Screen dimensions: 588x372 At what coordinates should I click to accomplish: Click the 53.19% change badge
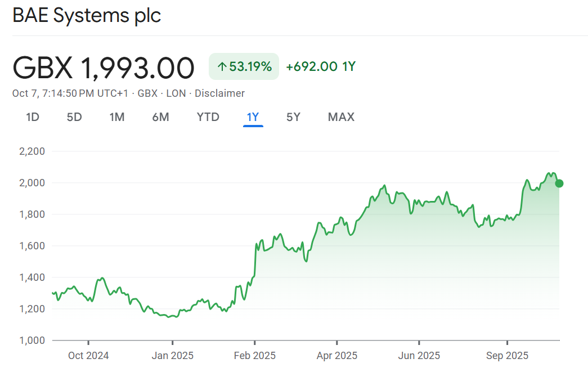[x=244, y=67]
